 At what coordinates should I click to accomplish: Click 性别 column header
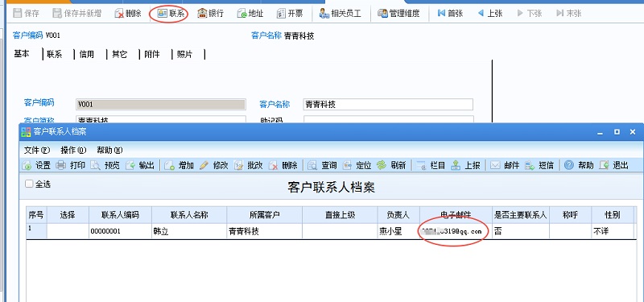tap(613, 215)
